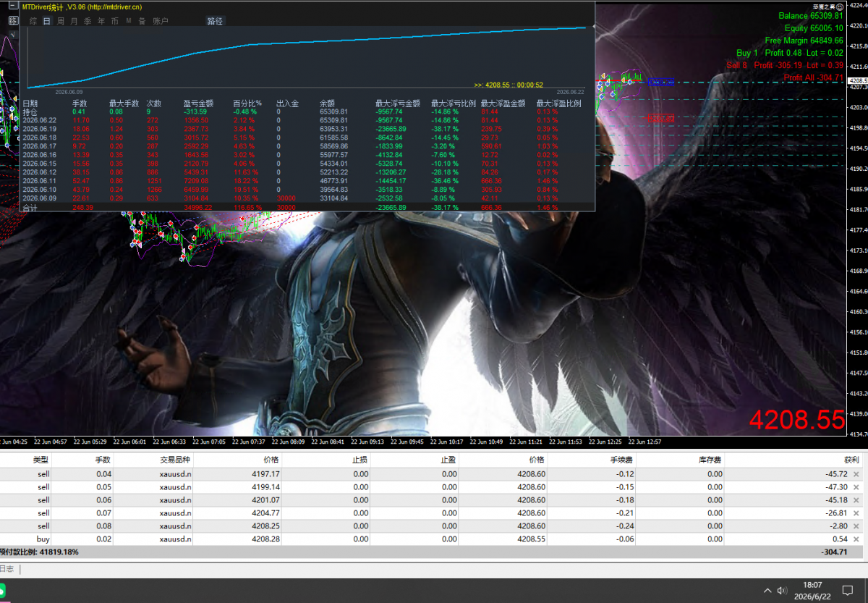Image resolution: width=868 pixels, height=603 pixels.
Task: Select the sell order opened at 4201.07
Action: [433, 500]
